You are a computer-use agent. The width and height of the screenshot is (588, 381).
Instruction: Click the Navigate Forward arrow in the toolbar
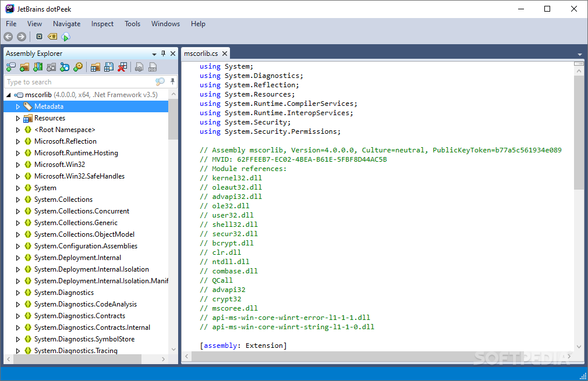coord(22,37)
